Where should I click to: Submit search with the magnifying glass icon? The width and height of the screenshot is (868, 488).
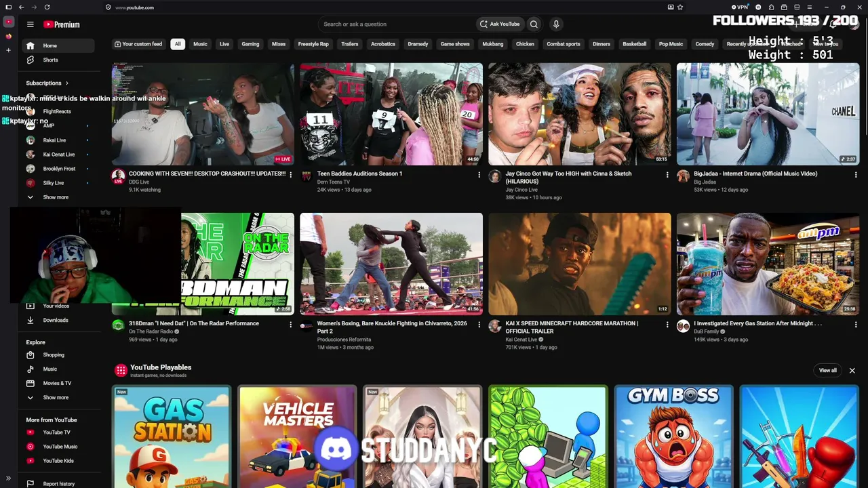(x=534, y=24)
